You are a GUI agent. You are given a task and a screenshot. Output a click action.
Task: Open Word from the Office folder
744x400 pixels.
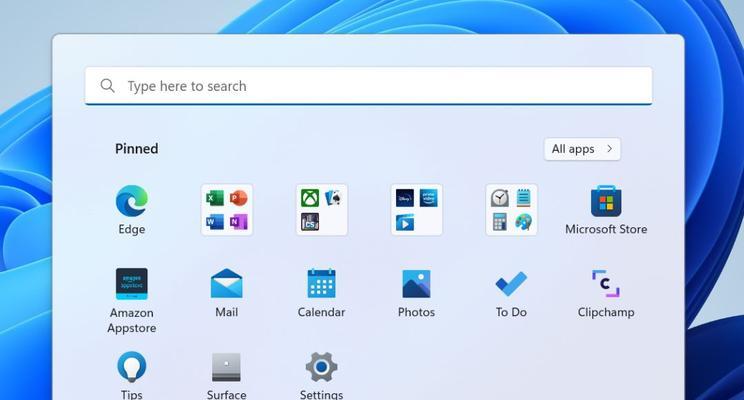215,222
